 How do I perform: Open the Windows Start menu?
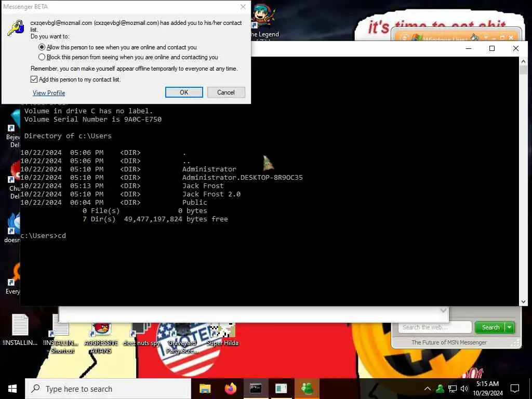pos(12,389)
